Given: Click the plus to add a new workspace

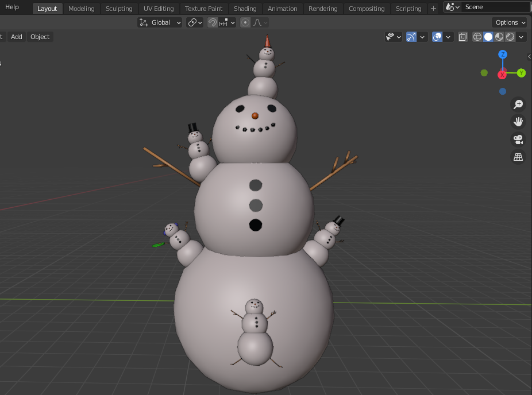Looking at the screenshot, I should point(433,8).
